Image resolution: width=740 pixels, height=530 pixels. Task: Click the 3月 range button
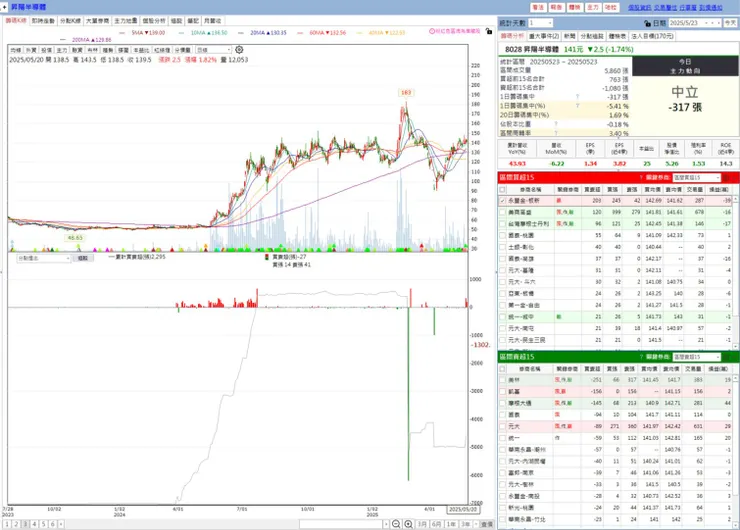click(422, 524)
